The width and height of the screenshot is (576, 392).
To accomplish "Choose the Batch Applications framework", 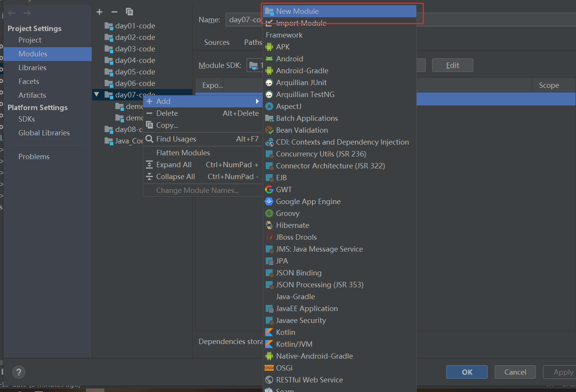I will 340,118.
